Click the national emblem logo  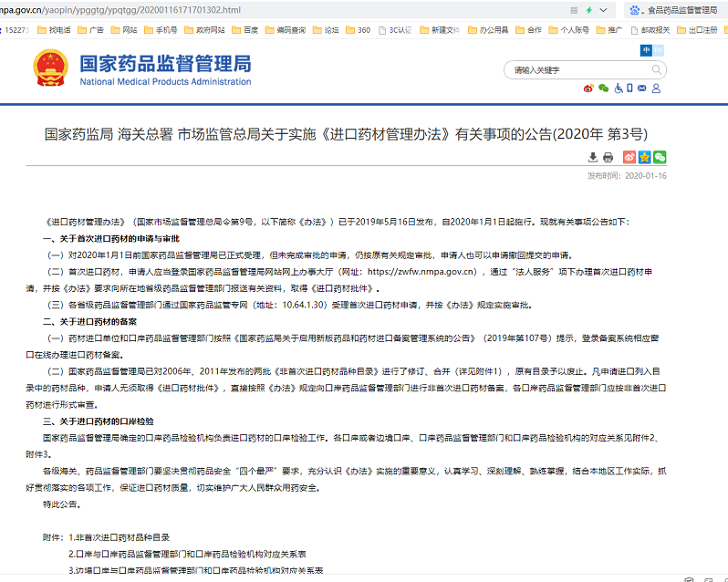coord(50,68)
